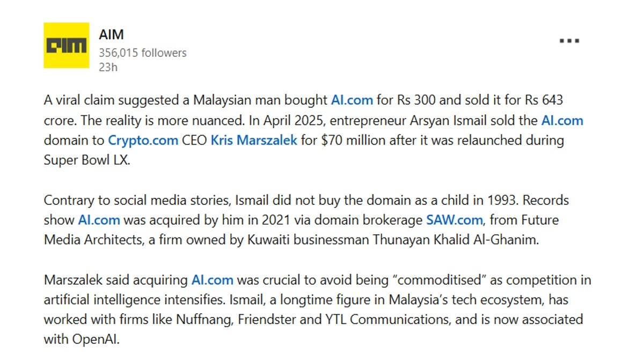Open the three-dot post options menu
The image size is (644, 362).
tap(569, 41)
